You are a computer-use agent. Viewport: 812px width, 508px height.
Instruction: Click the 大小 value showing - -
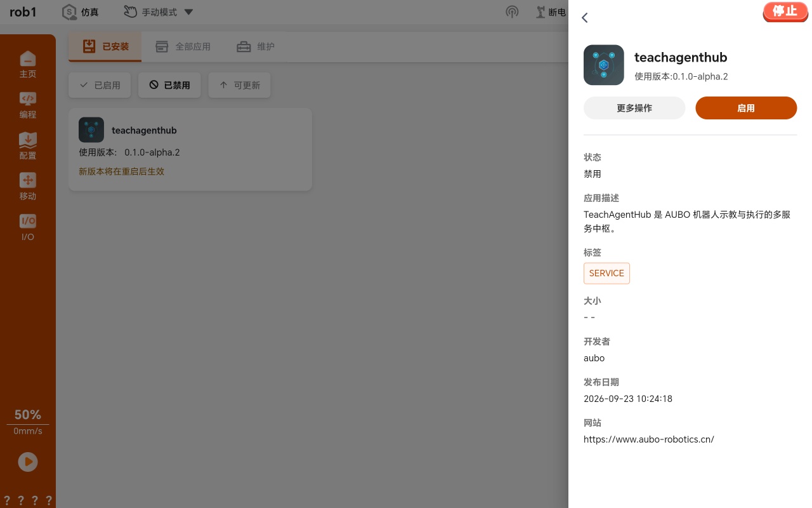click(x=589, y=317)
